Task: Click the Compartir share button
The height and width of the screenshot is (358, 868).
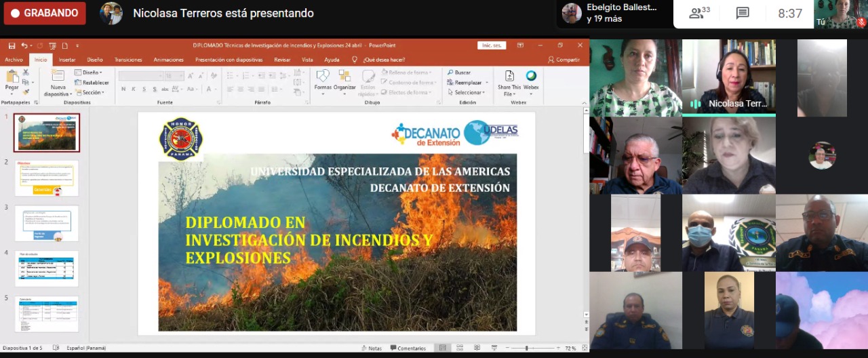Action: point(564,60)
